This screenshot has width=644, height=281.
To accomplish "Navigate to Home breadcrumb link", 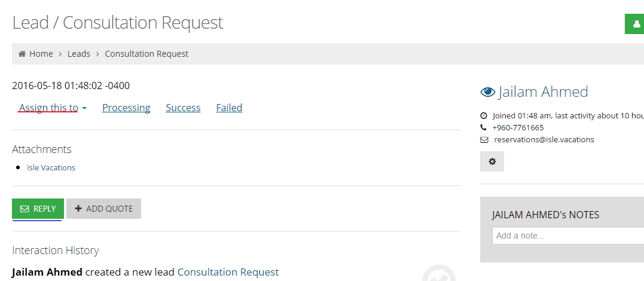I will tap(41, 54).
